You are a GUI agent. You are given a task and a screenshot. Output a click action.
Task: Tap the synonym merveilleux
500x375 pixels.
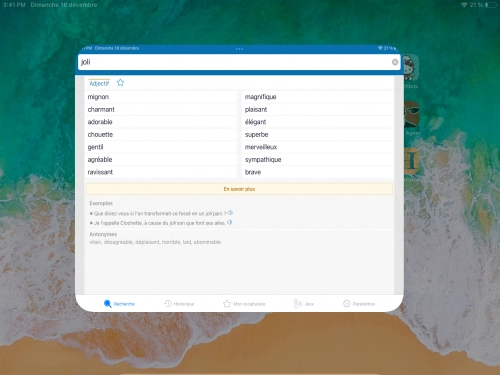point(318,147)
